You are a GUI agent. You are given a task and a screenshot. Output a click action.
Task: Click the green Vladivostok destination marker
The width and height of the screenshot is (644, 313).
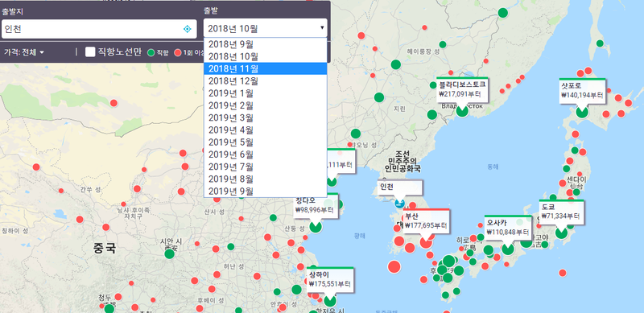pyautogui.click(x=462, y=110)
